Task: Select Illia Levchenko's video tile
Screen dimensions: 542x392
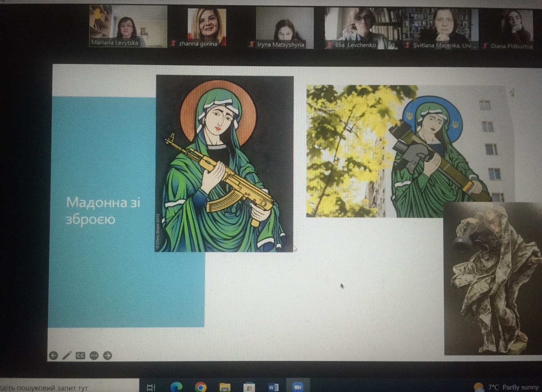Action: click(362, 28)
